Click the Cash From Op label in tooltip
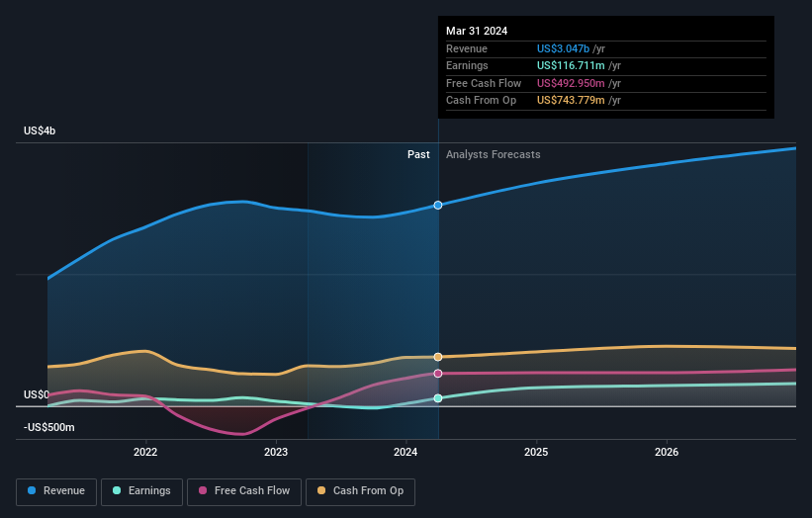 click(x=481, y=101)
